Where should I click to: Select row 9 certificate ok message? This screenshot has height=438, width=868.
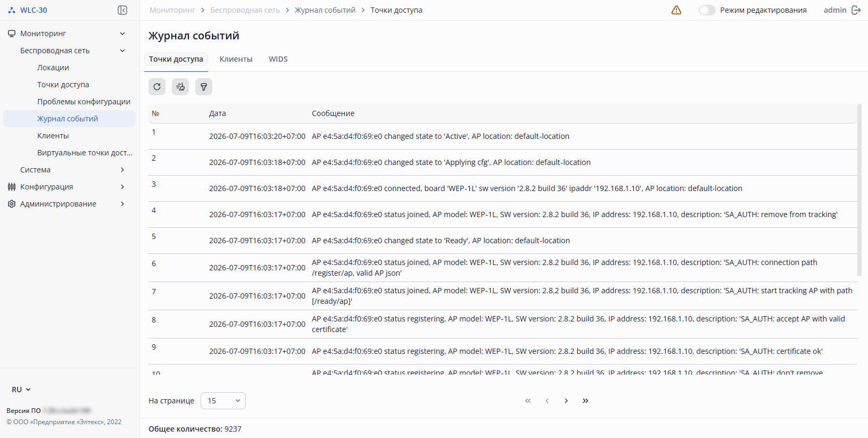pos(567,351)
